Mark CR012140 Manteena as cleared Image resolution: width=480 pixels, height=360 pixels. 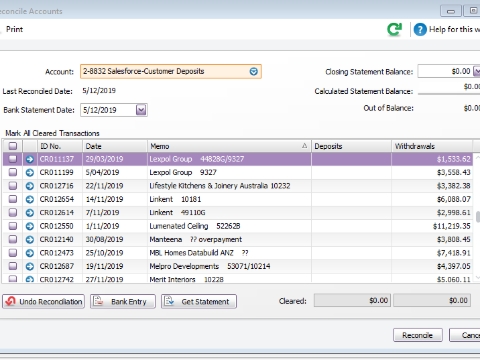point(13,239)
